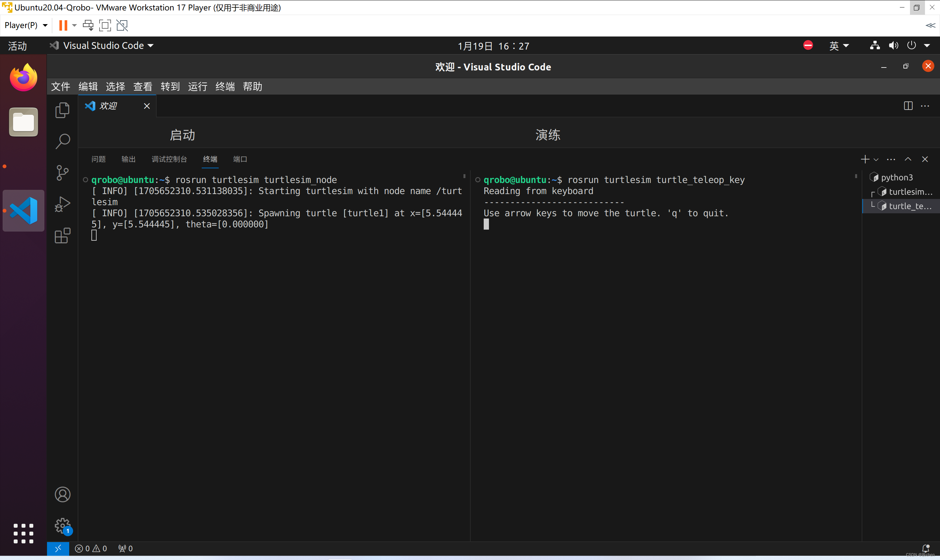The image size is (940, 560).
Task: Select the 终端 panel tab
Action: [210, 159]
